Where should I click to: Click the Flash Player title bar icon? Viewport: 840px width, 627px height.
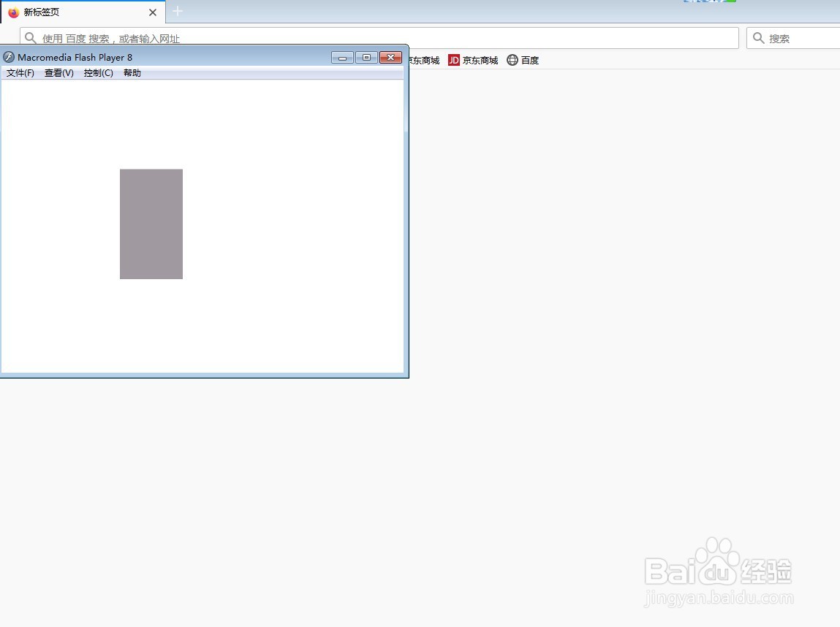pos(9,57)
